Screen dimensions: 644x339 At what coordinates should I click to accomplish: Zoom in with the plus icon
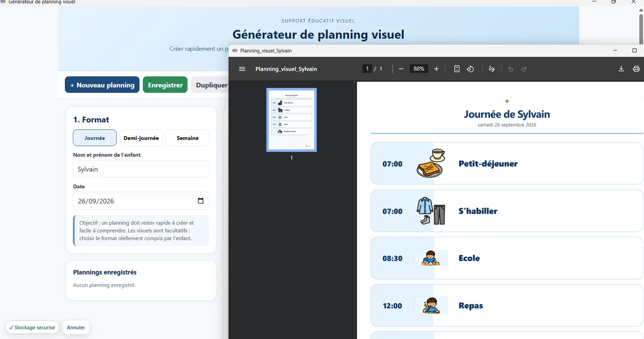coord(436,69)
